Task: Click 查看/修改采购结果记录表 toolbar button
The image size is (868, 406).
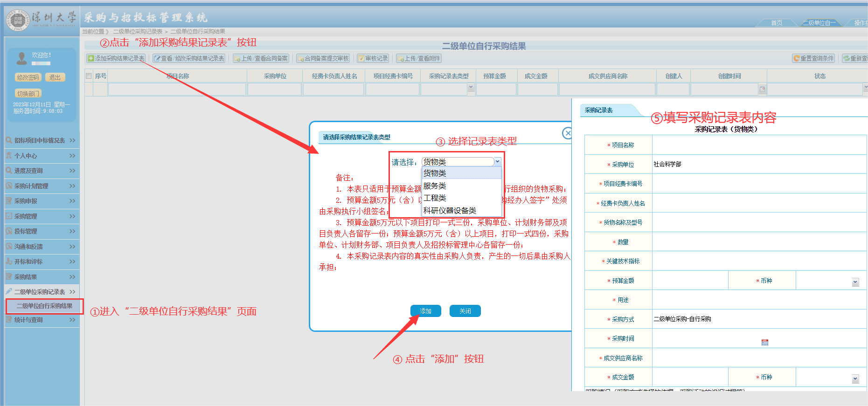Action: tap(189, 58)
